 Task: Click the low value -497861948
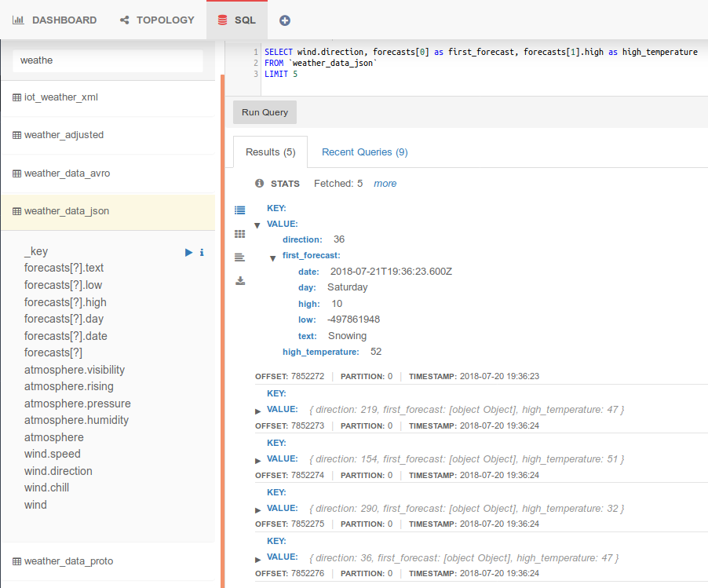coord(353,320)
